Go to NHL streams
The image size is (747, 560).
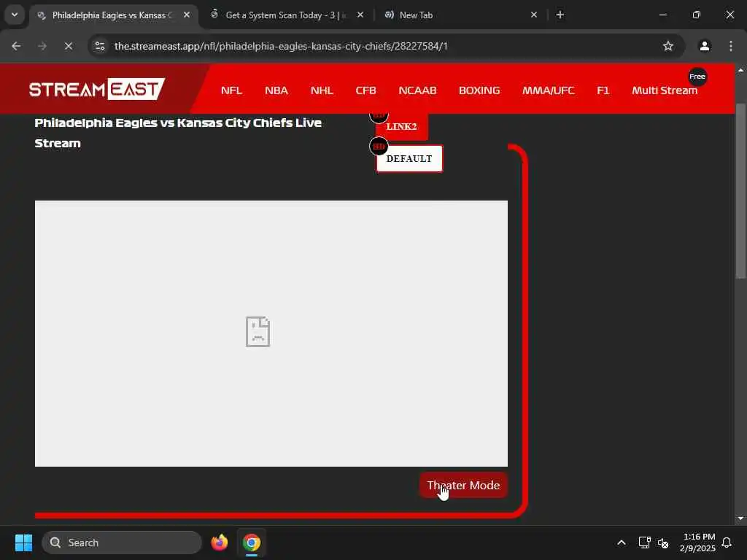pyautogui.click(x=322, y=90)
